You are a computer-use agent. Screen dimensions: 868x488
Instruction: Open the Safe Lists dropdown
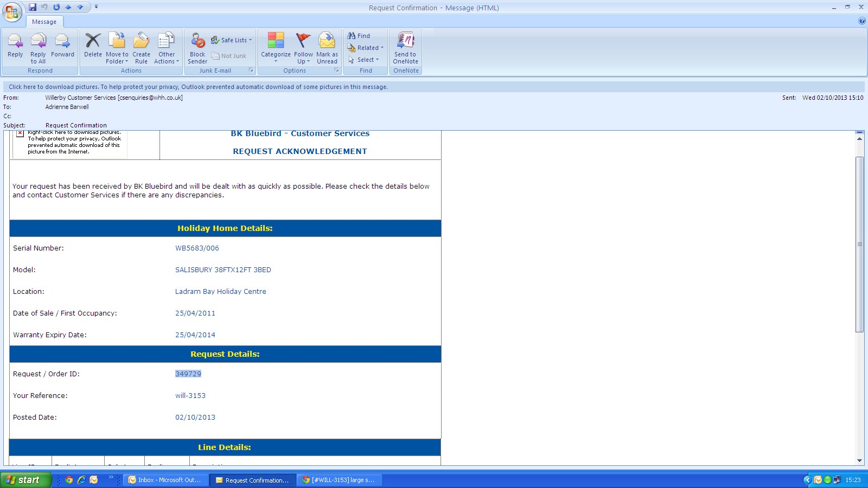click(x=231, y=40)
